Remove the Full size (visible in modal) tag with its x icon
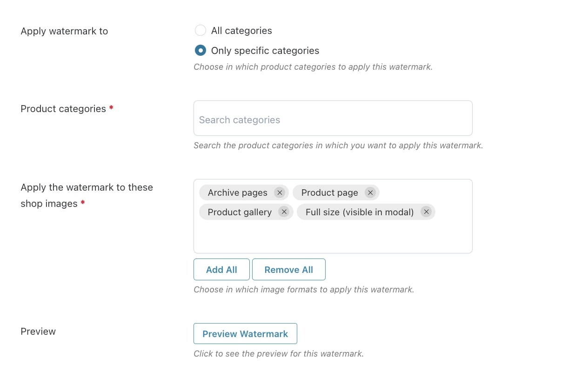Screen dimensions: 588x384 tap(426, 212)
